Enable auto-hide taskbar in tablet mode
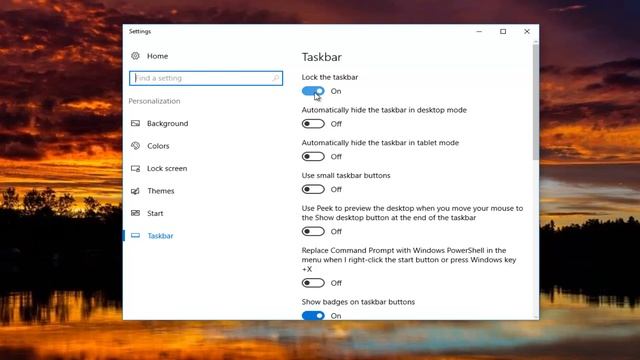 coord(313,156)
